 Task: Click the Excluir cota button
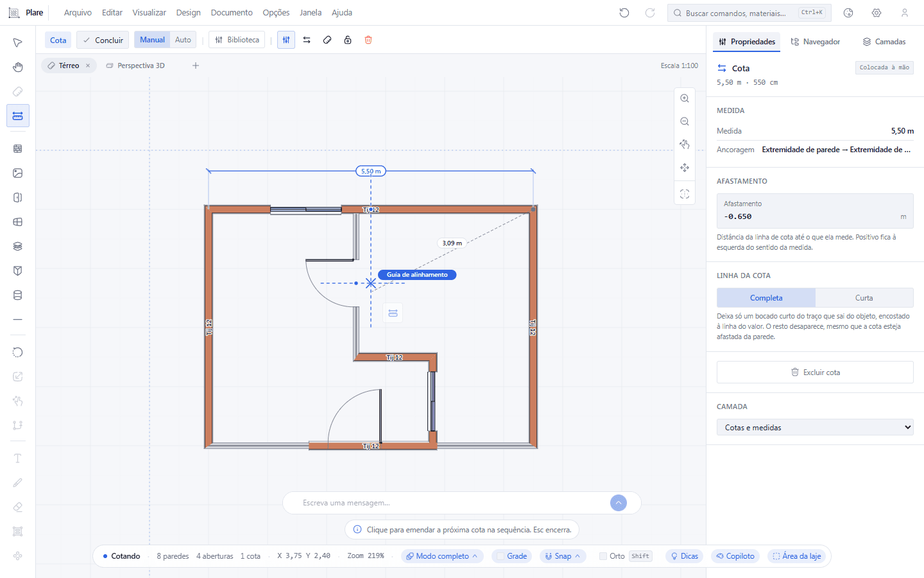click(x=815, y=372)
